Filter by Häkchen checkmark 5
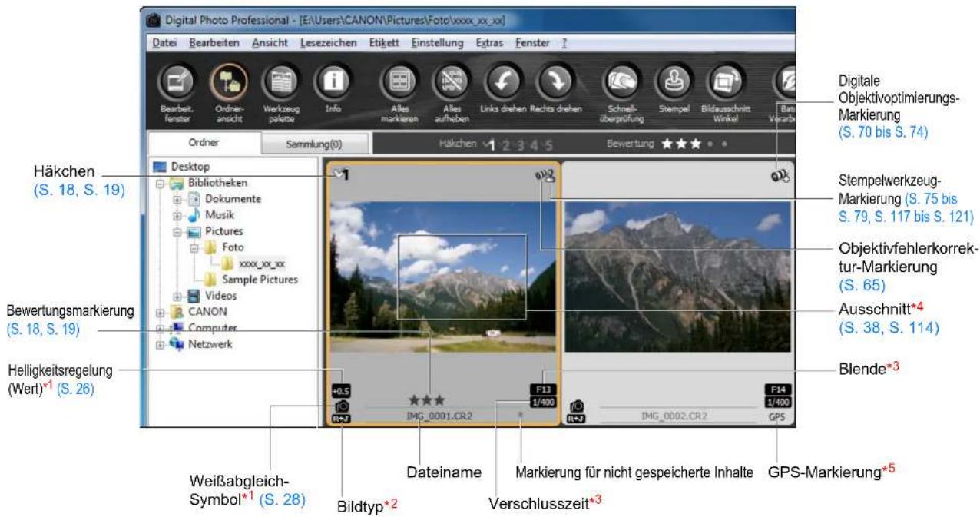 pyautogui.click(x=548, y=144)
